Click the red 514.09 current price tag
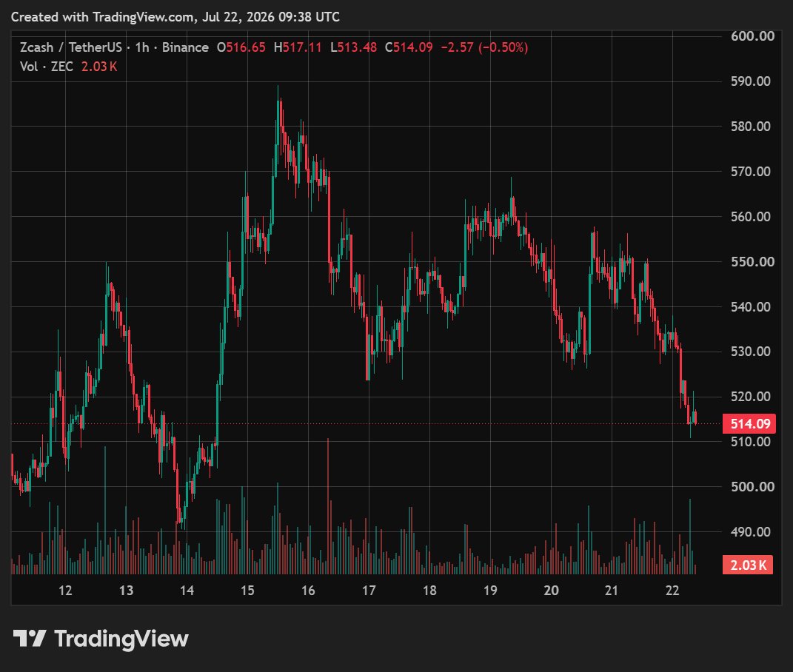The image size is (793, 672). [749, 424]
